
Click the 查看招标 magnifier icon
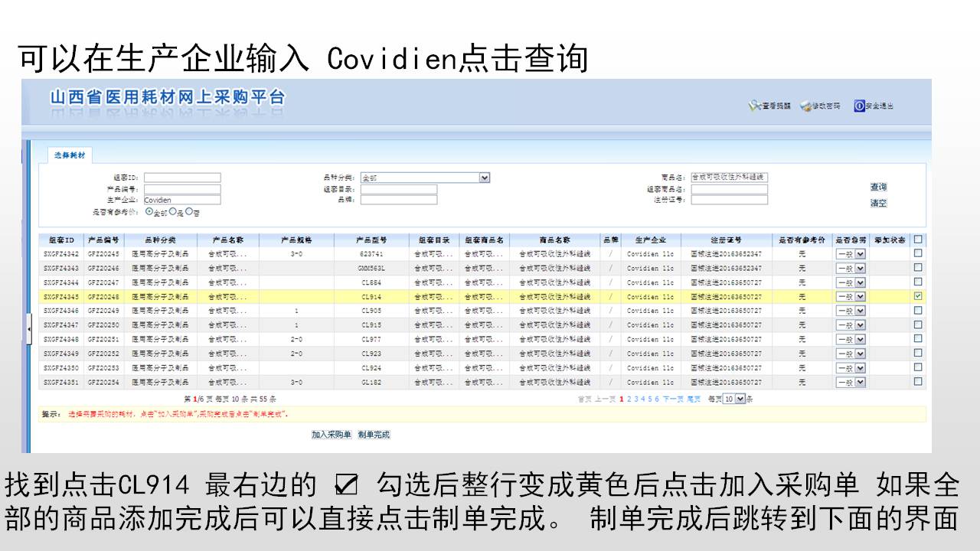(x=754, y=106)
